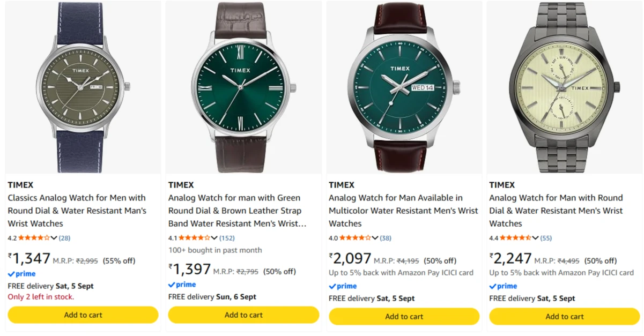Screen dimensions: 644x336
Task: Open the 55 reviews link
Action: (x=546, y=238)
